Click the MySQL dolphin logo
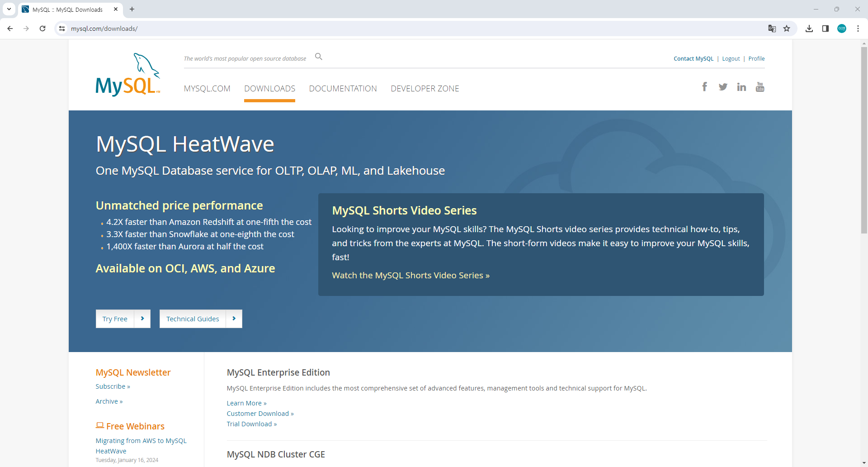This screenshot has height=467, width=868. [x=128, y=75]
